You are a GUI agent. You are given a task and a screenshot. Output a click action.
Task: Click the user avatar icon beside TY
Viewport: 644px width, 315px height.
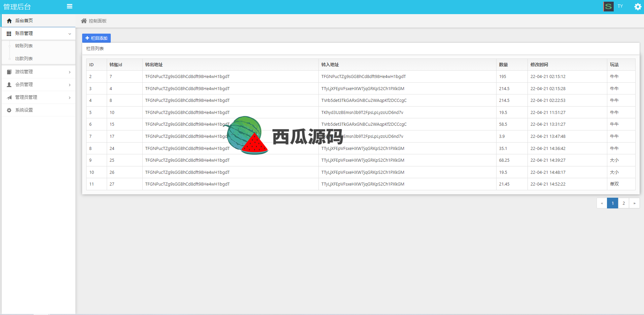(x=608, y=6)
